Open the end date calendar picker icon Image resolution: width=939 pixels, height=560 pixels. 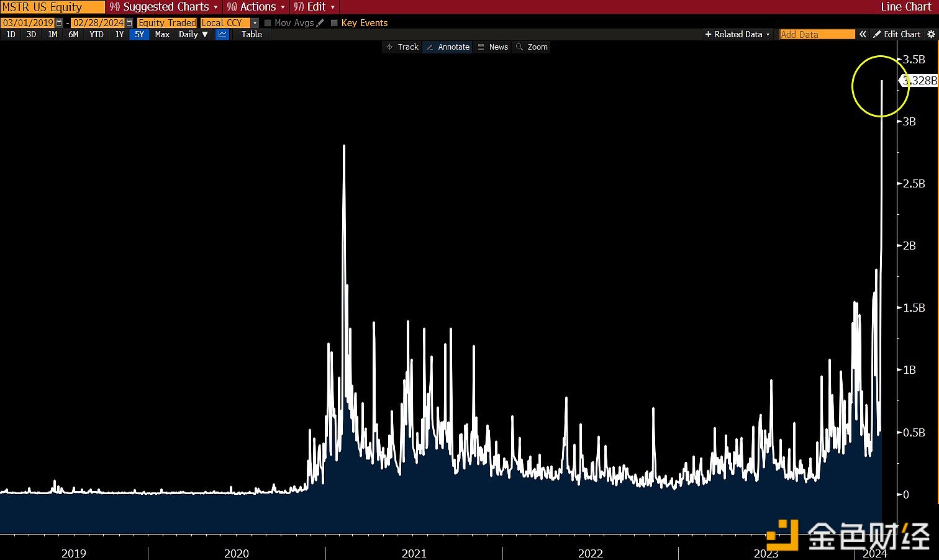pyautogui.click(x=129, y=23)
